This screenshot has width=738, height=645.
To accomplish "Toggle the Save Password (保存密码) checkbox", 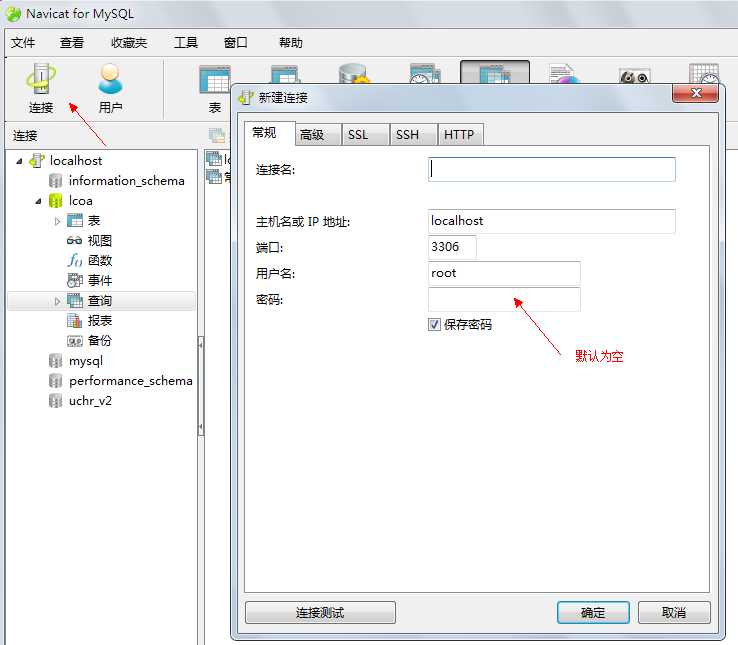I will (434, 324).
